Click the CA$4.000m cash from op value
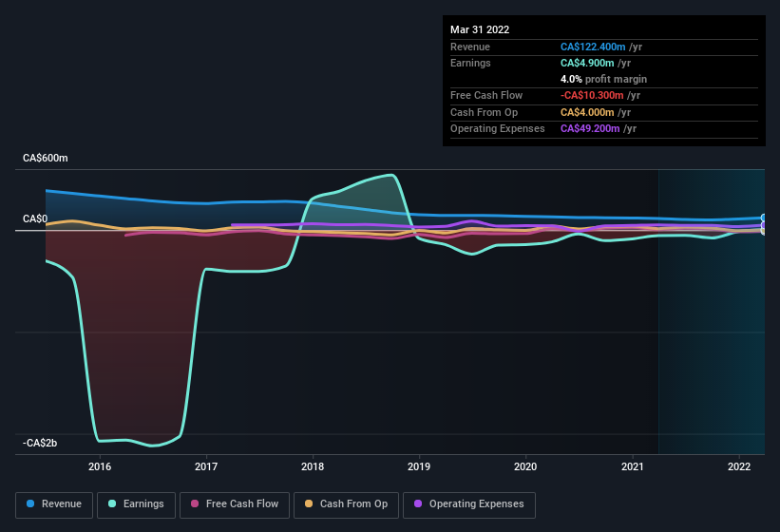This screenshot has height=532, width=780. [587, 112]
